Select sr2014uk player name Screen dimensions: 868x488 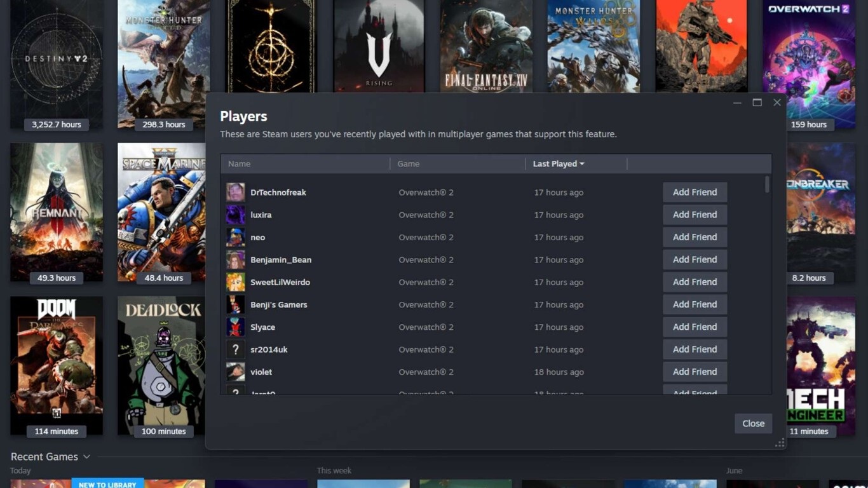tap(269, 349)
